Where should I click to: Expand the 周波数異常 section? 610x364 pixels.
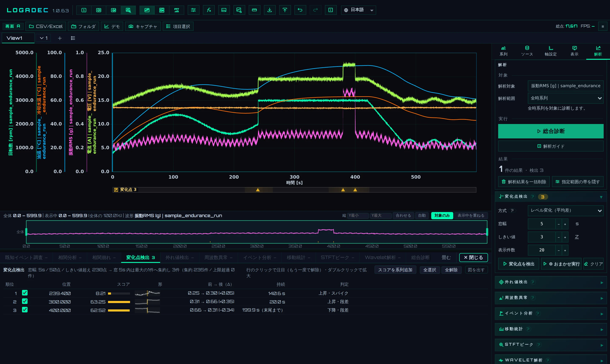551,298
